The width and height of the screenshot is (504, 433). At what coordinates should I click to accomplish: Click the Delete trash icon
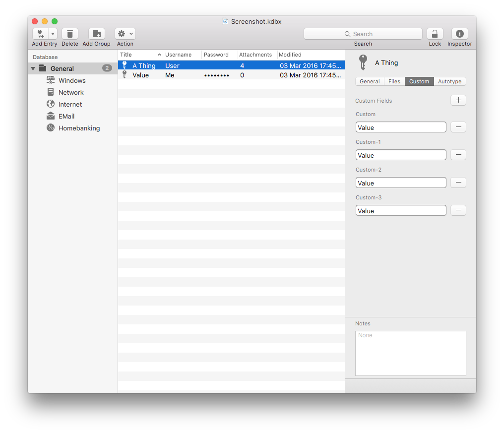click(70, 34)
